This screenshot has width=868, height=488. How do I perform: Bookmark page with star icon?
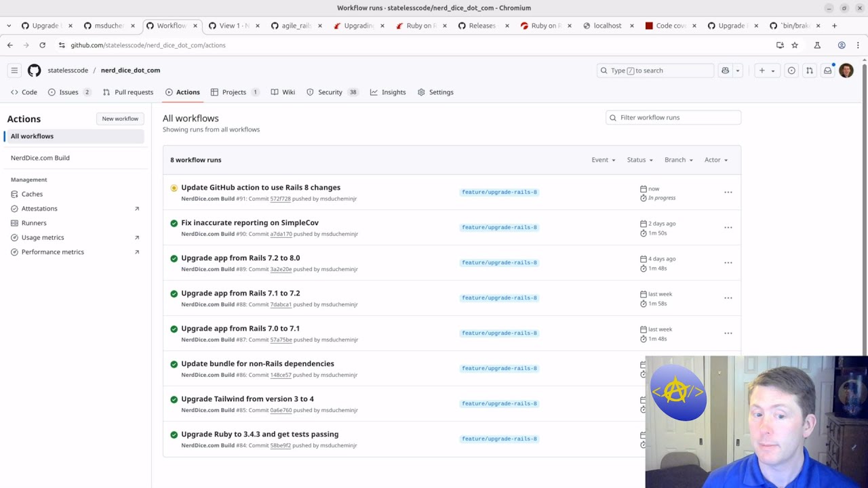[795, 45]
